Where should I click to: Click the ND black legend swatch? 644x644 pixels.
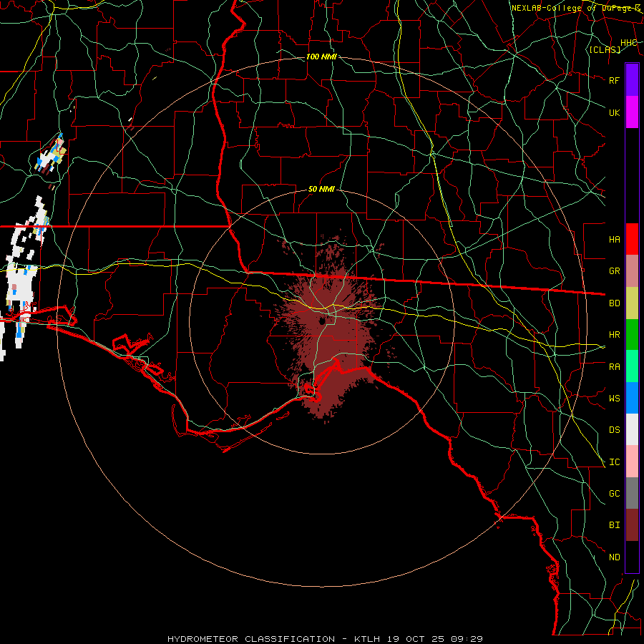[x=632, y=557]
